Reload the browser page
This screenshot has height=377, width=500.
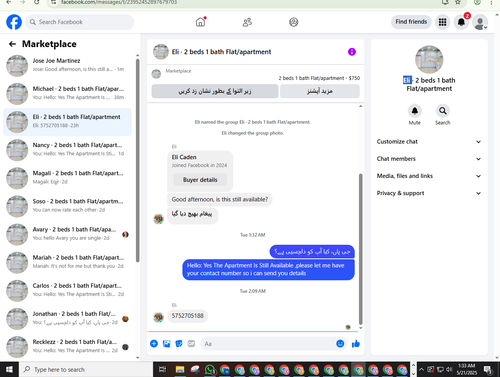tap(37, 2)
